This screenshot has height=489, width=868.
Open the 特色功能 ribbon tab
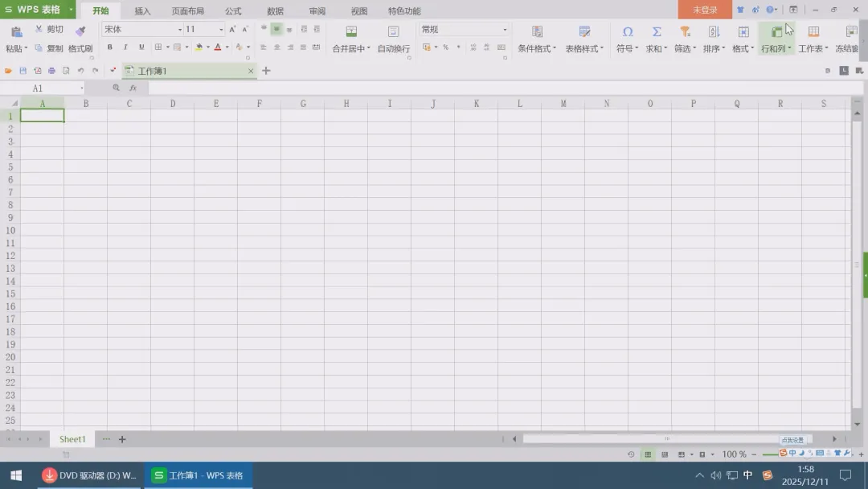(404, 11)
